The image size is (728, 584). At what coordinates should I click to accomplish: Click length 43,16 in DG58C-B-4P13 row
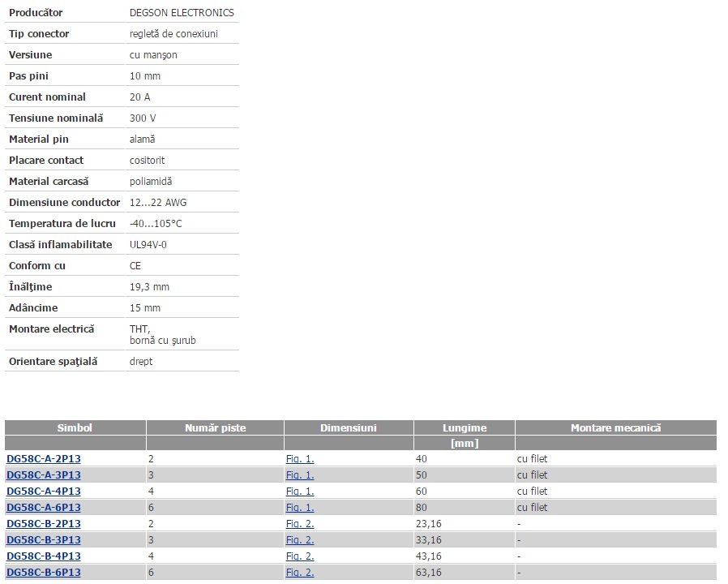pos(429,556)
